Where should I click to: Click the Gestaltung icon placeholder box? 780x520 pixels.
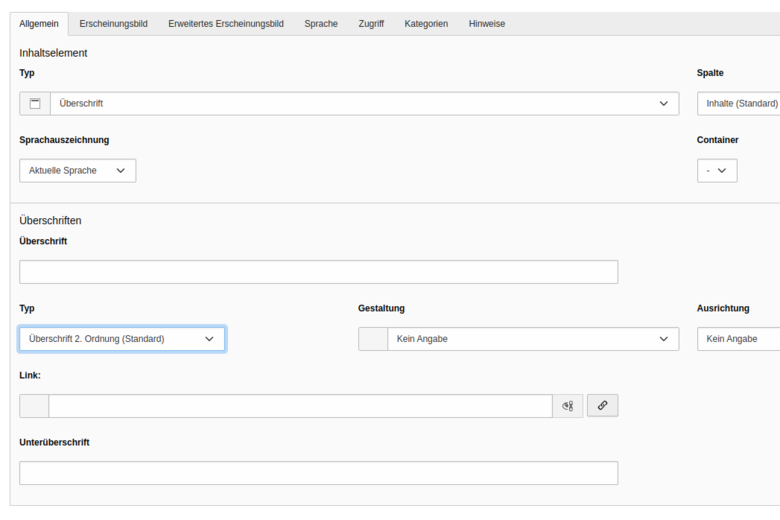(373, 339)
